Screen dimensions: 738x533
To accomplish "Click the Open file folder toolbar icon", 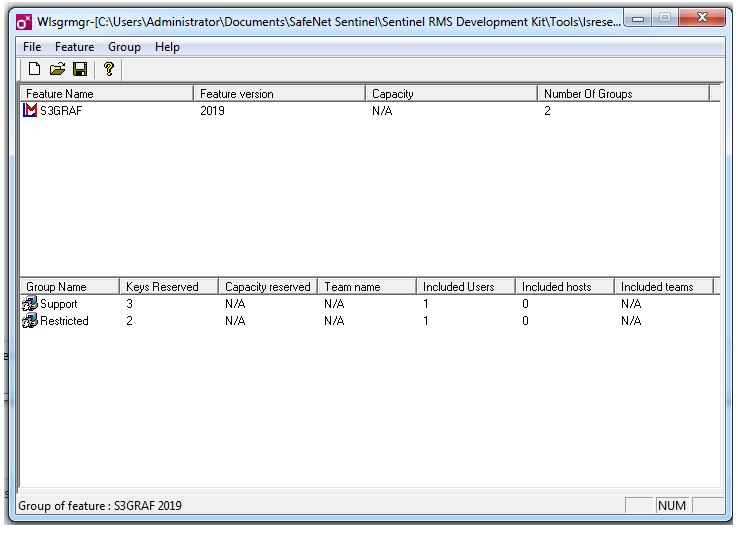I will [x=57, y=69].
